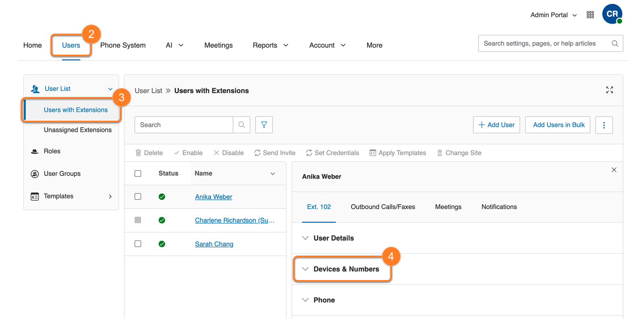Open the Reports menu
This screenshot has height=322, width=644.
pos(270,45)
